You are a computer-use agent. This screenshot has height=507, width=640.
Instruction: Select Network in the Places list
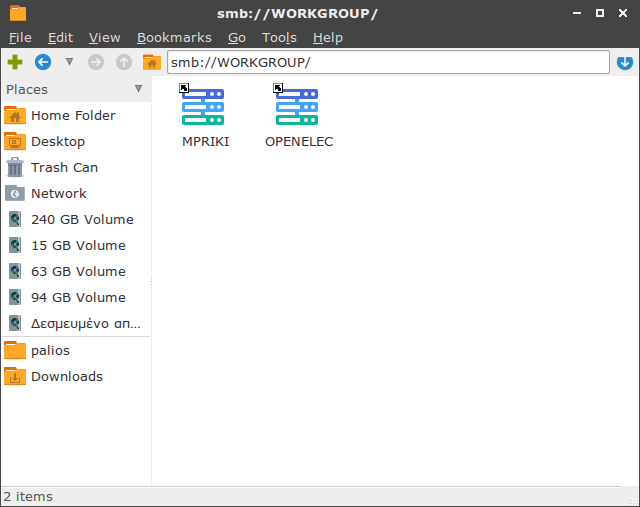point(76,193)
